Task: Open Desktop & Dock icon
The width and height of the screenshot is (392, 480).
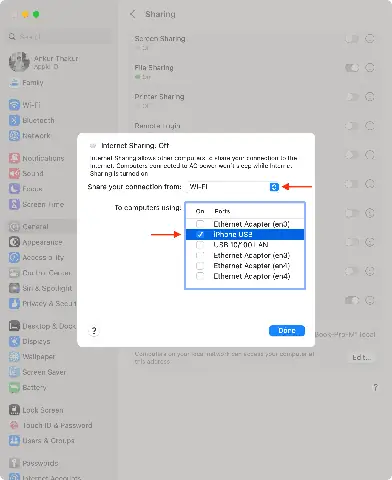Action: click(14, 326)
